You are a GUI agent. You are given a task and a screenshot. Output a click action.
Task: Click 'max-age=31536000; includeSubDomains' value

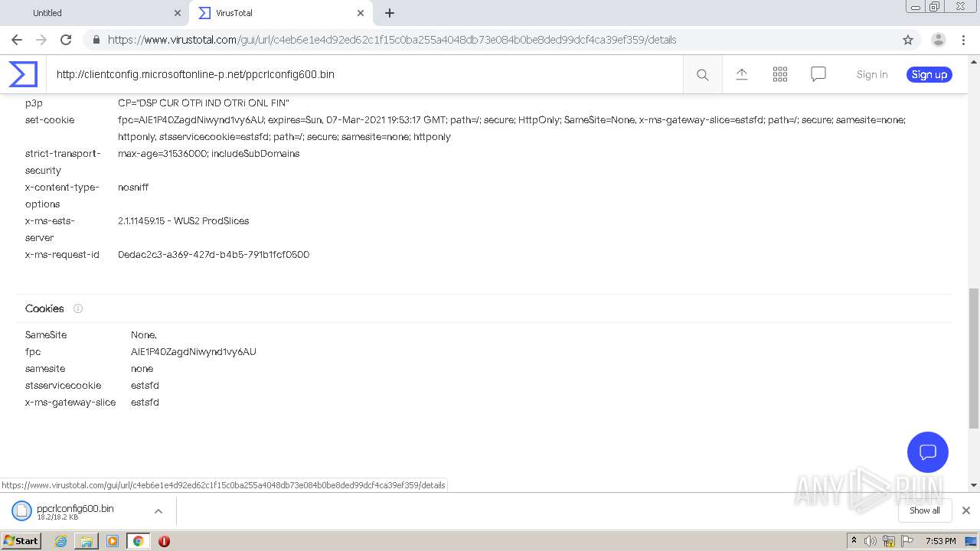[x=208, y=153]
